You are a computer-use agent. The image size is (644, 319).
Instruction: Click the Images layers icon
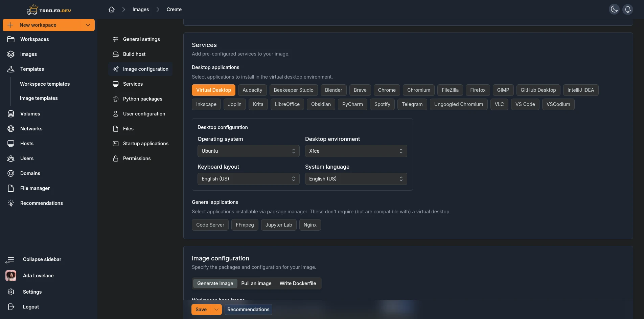pyautogui.click(x=11, y=54)
